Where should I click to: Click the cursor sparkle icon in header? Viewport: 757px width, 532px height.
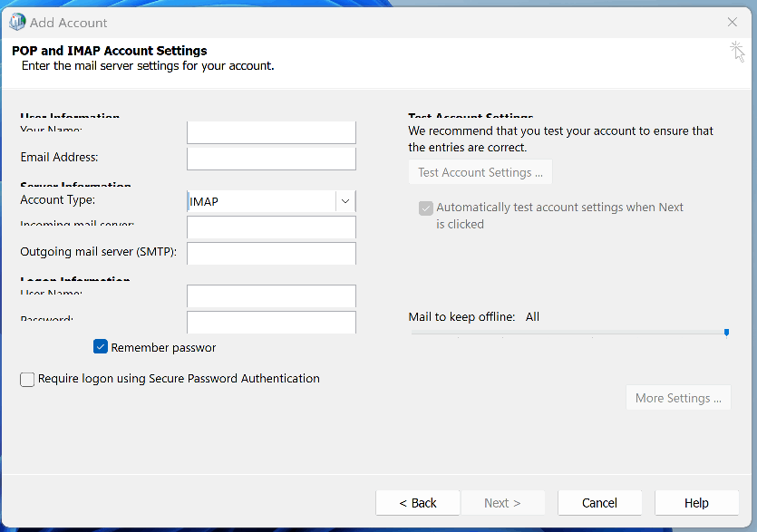pos(738,51)
